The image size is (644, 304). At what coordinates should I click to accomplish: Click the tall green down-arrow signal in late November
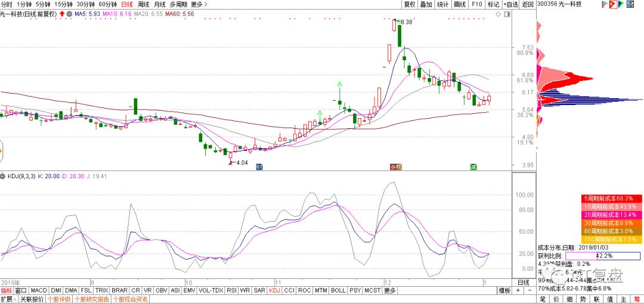pyautogui.click(x=339, y=85)
